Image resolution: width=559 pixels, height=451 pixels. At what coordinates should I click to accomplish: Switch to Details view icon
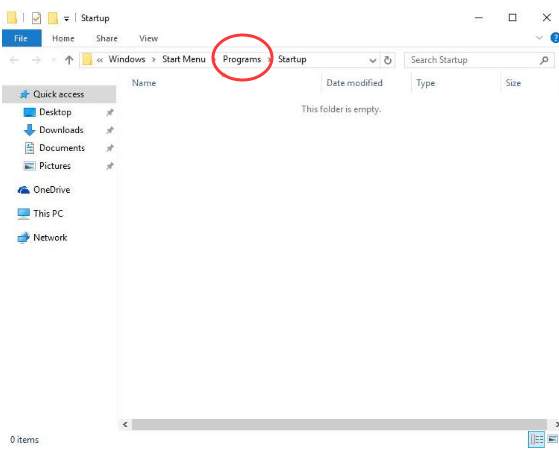536,439
